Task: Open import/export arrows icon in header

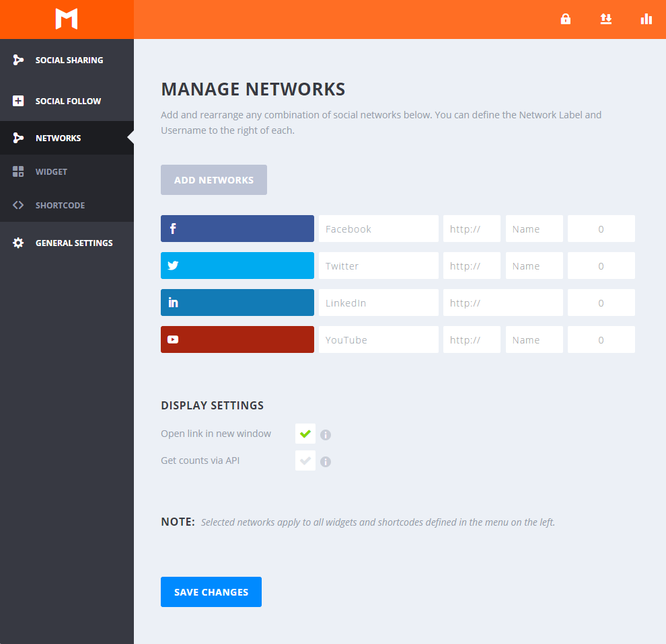Action: (605, 19)
